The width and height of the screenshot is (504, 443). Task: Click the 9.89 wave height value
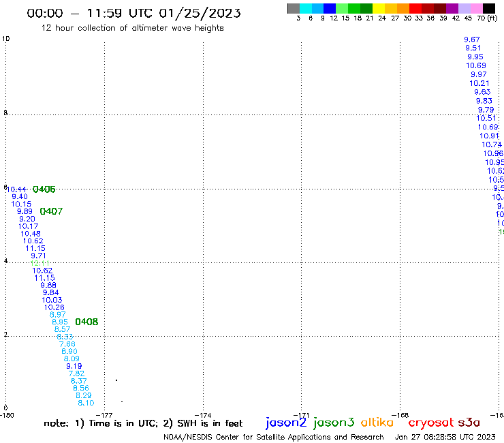click(25, 211)
